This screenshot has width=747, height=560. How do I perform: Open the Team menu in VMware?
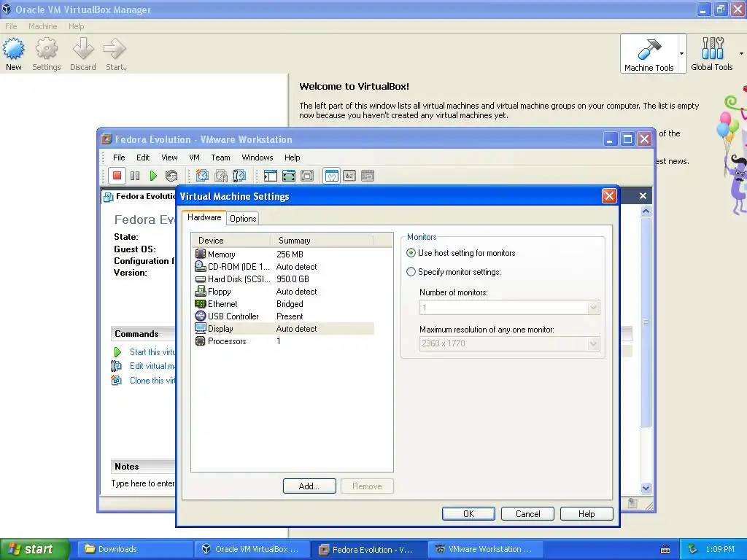220,157
